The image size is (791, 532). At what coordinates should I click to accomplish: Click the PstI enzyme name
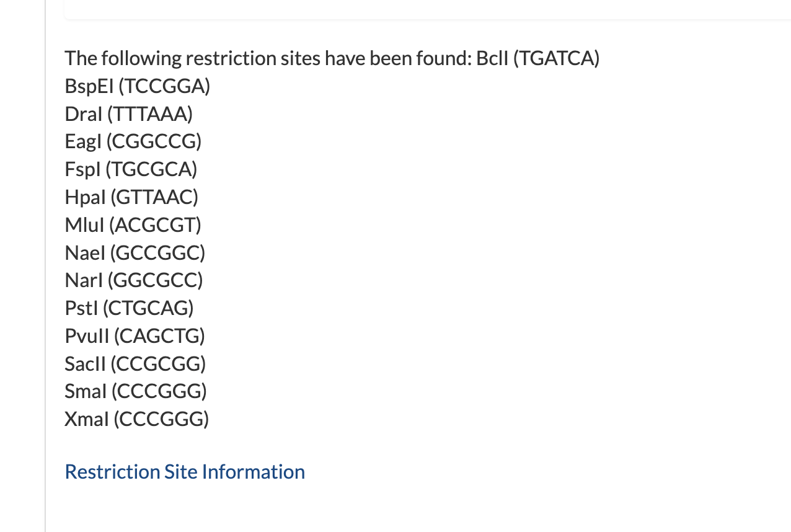coord(81,308)
